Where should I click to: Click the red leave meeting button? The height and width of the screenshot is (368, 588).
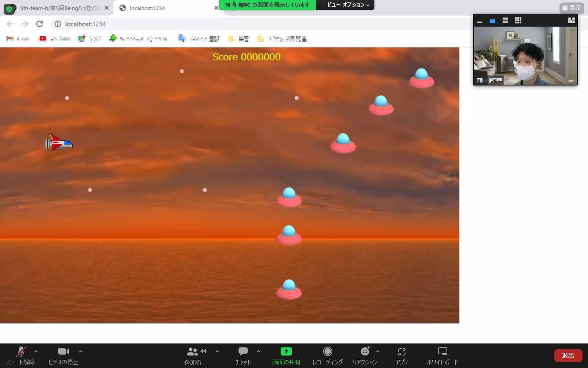pos(568,355)
